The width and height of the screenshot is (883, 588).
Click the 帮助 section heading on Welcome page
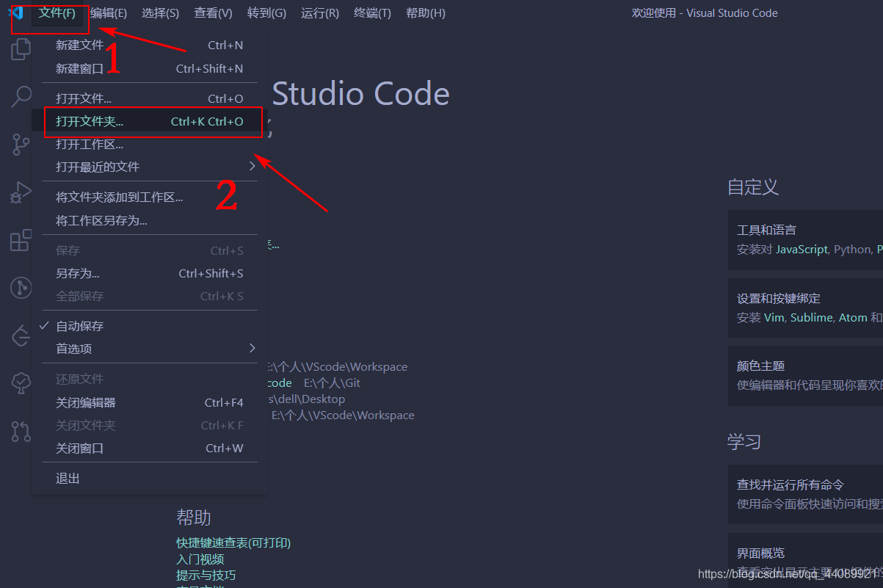pos(194,518)
